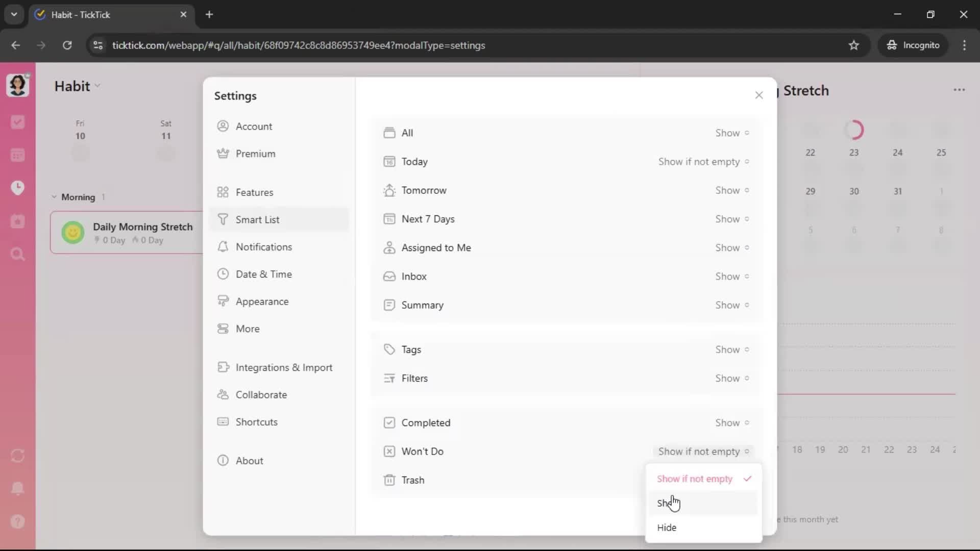Open the tasks checkmark icon in sidebar
Viewport: 980px width, 551px height.
pos(17,122)
